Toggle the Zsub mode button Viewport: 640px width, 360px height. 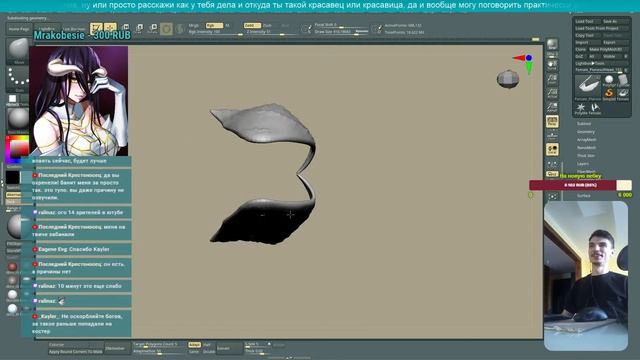(267, 25)
